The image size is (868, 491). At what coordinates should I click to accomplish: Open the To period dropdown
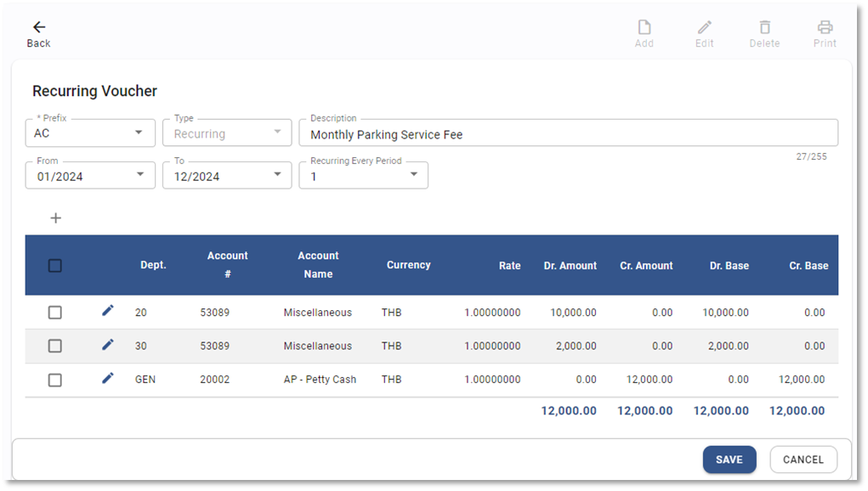[x=276, y=176]
